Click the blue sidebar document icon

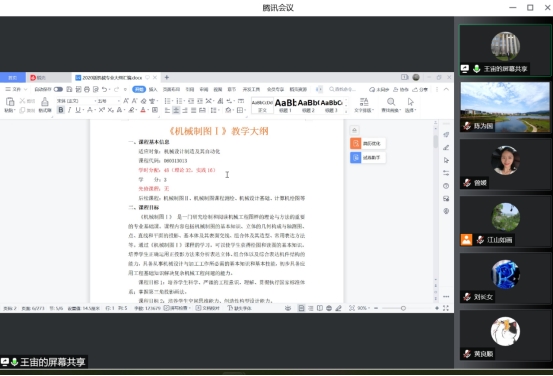[x=356, y=157]
